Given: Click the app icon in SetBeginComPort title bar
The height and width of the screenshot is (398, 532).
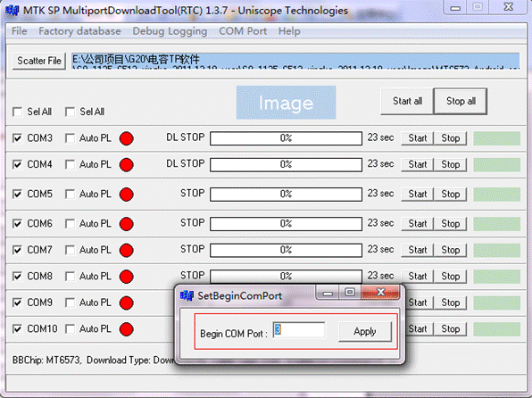Looking at the screenshot, I should click(187, 295).
